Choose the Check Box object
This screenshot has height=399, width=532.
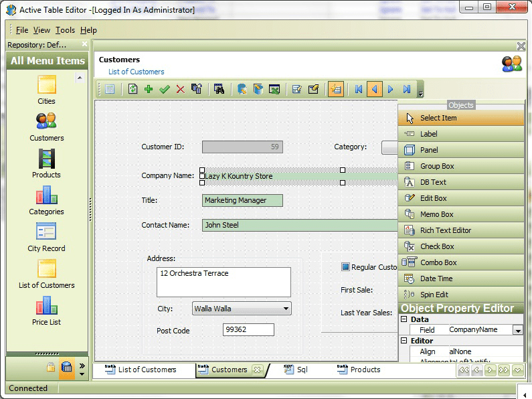tap(461, 246)
